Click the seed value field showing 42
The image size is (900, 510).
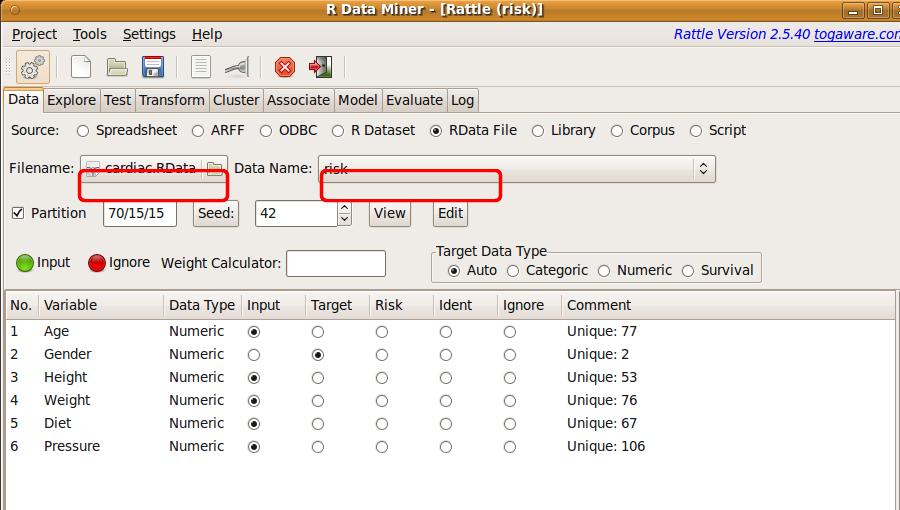[x=296, y=213]
